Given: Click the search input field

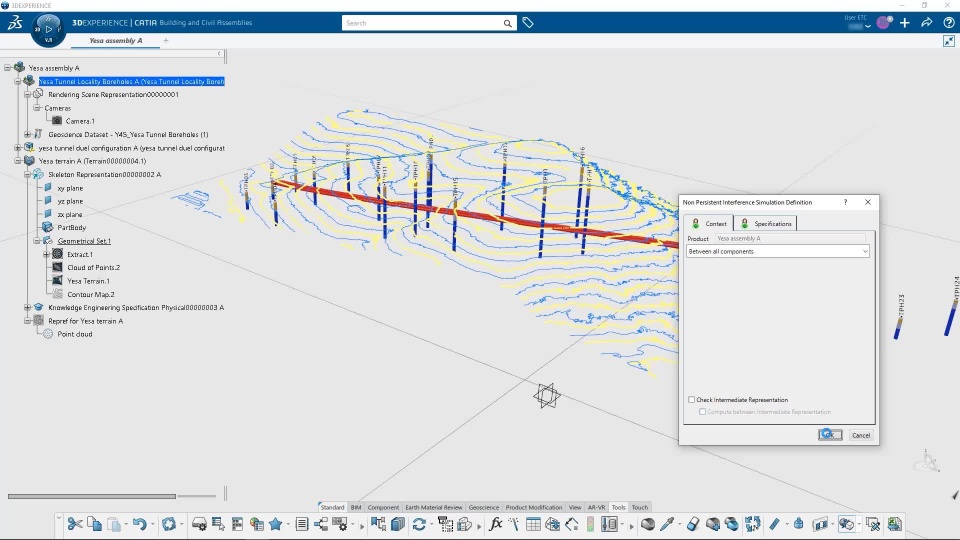Looking at the screenshot, I should pyautogui.click(x=422, y=23).
